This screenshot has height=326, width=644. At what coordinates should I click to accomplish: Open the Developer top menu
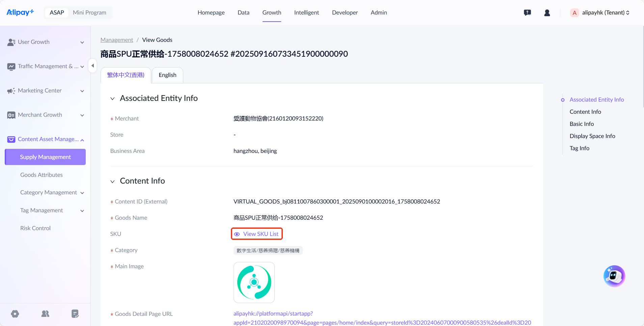pos(345,13)
